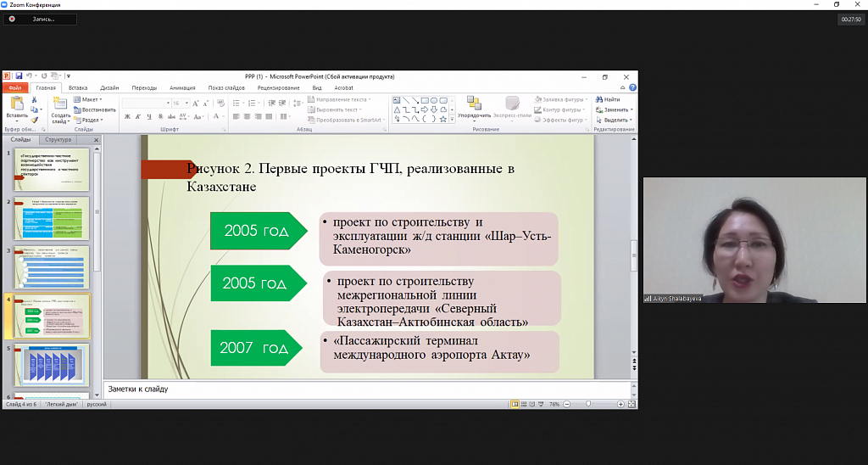Switch to the Вставка ribbon tab
This screenshot has height=465, width=868.
pos(78,87)
